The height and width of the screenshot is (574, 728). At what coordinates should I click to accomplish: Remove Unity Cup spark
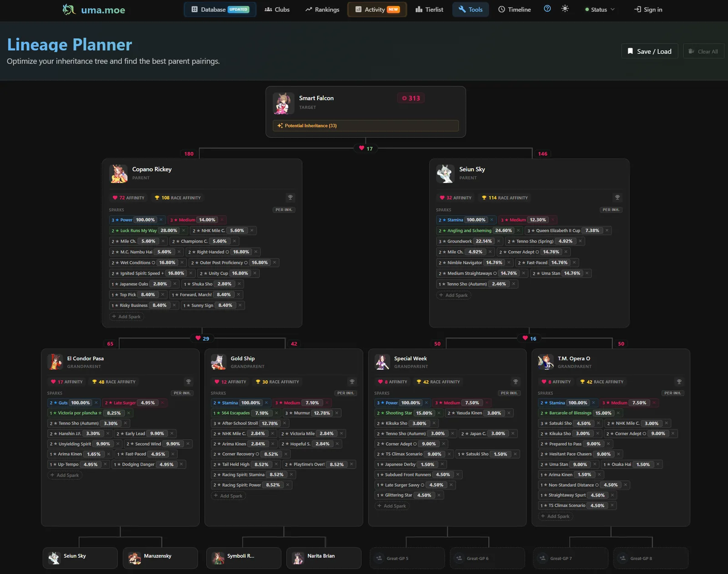255,273
